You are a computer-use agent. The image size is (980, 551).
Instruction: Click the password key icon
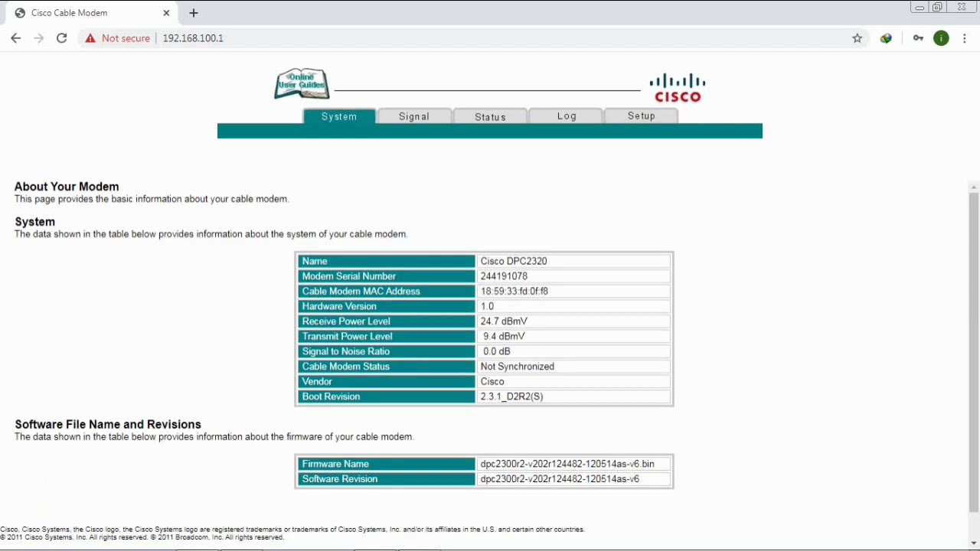coord(918,38)
